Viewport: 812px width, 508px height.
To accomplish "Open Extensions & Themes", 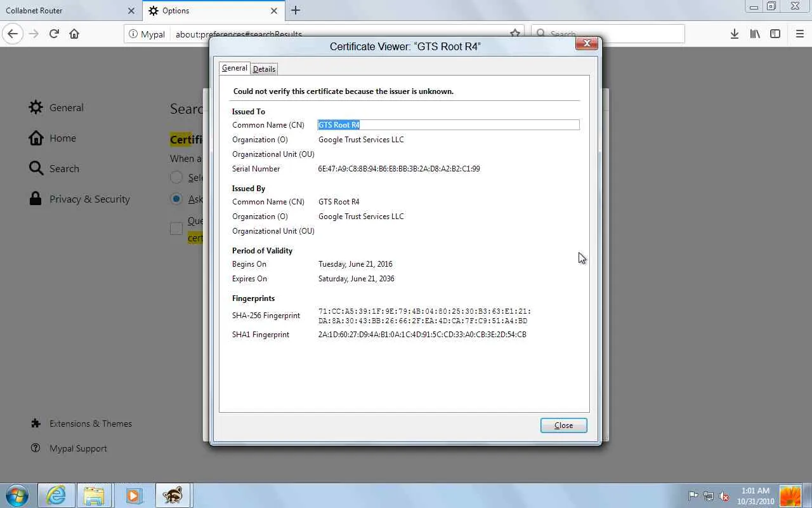I will click(81, 424).
